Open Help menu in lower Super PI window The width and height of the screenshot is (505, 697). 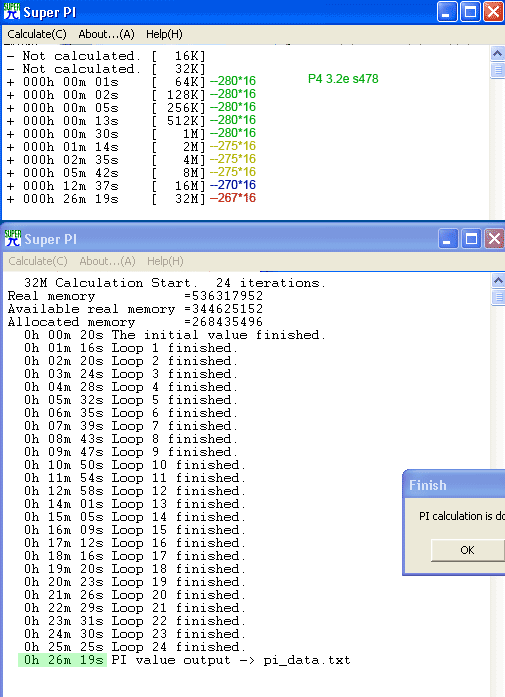(165, 261)
